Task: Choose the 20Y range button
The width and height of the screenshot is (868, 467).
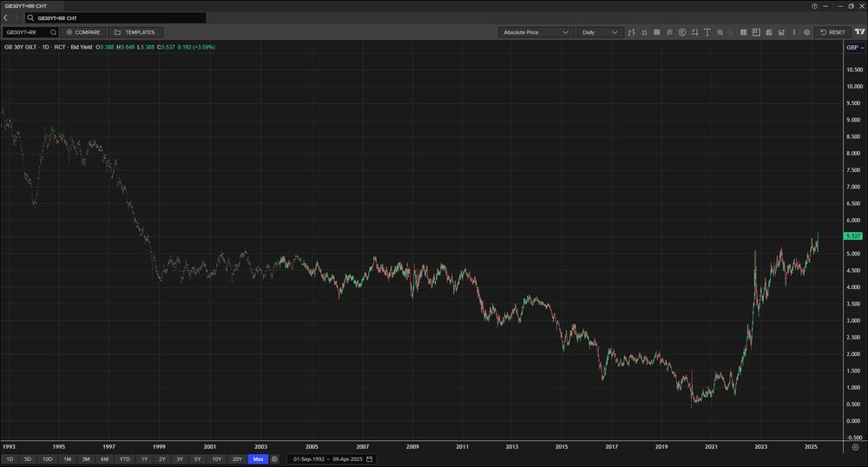Action: click(238, 459)
